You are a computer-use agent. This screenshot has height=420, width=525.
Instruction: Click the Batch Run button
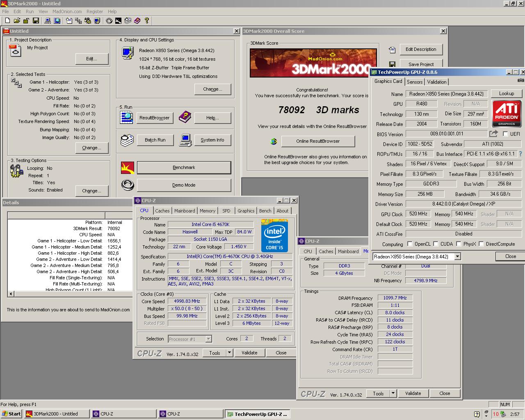(x=155, y=140)
